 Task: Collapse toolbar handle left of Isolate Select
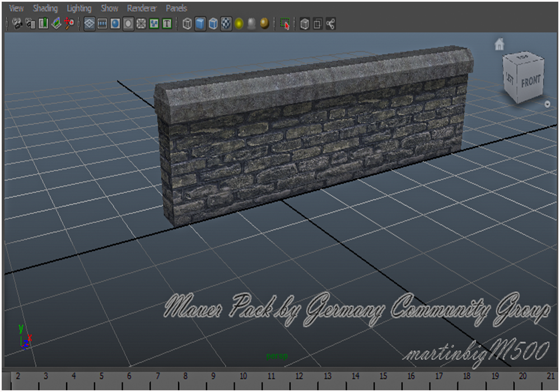click(x=274, y=24)
